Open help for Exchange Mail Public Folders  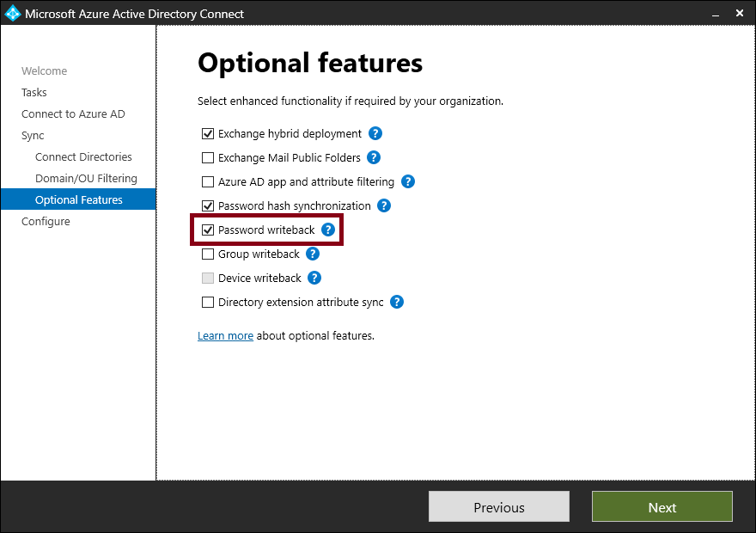(374, 157)
